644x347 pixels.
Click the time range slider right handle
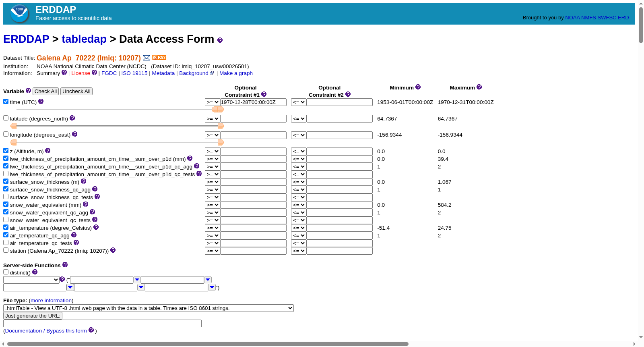tap(221, 110)
